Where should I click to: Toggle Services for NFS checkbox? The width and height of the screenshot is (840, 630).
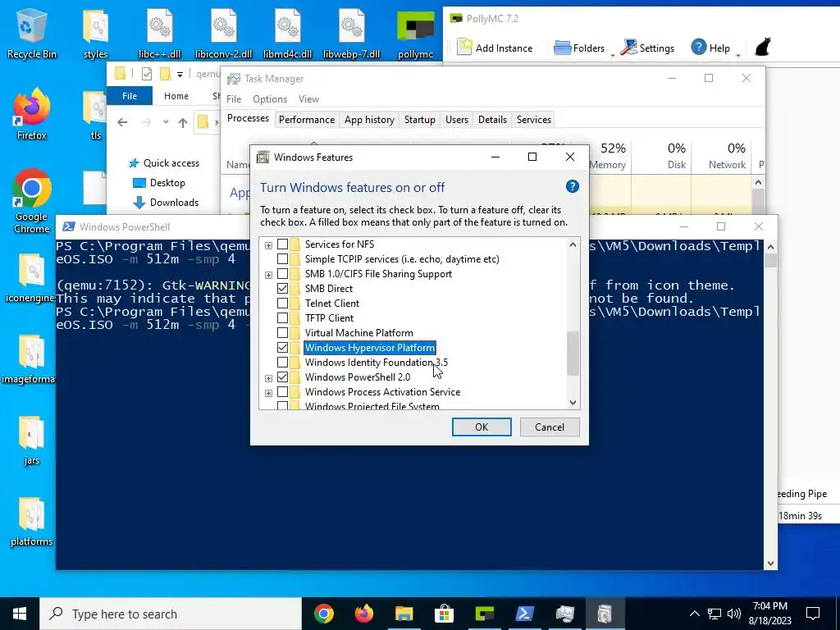click(x=282, y=244)
